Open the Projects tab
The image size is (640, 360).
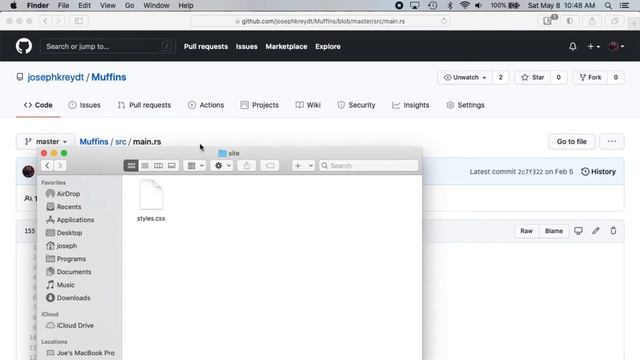point(260,105)
